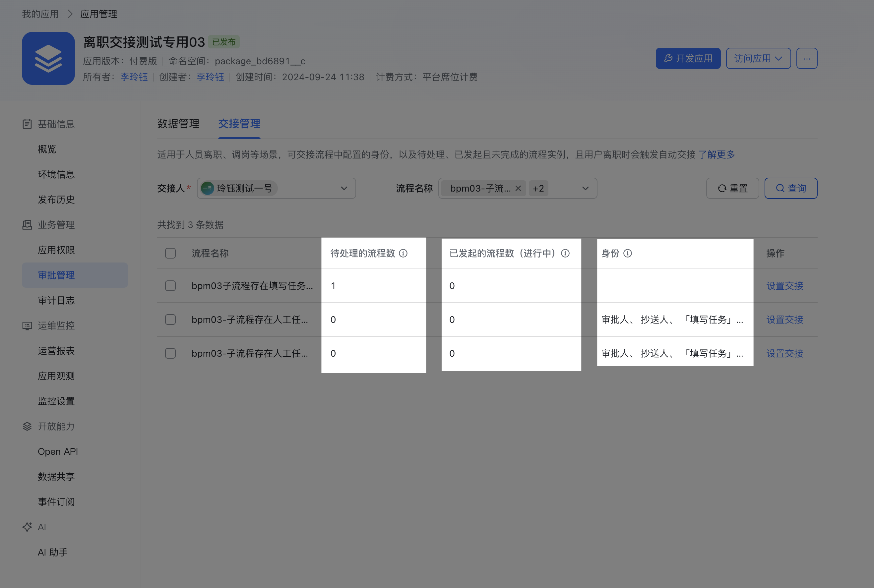Screen dimensions: 874x588
Task: Click 设置交接 in the last table row
Action: (784, 354)
